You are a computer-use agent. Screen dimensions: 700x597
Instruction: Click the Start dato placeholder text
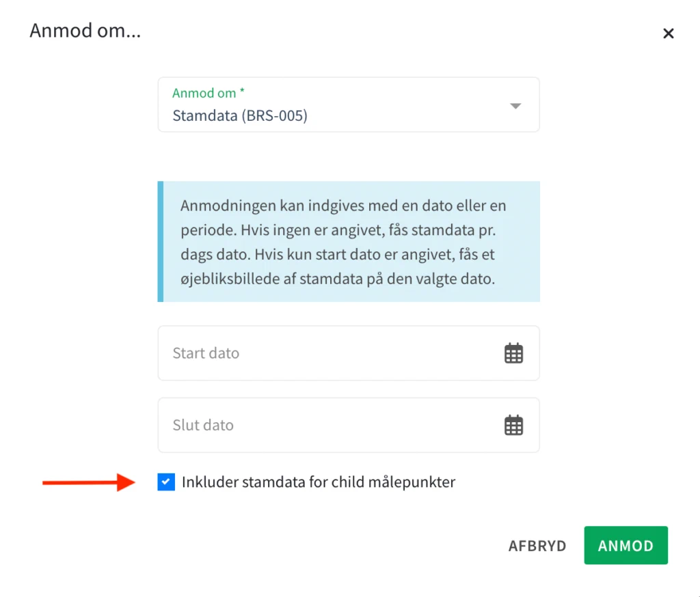coord(206,353)
